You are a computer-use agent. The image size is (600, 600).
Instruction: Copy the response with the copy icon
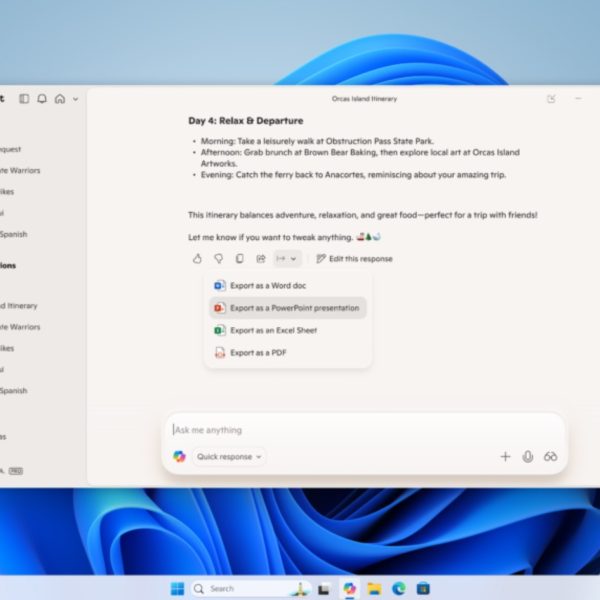coord(239,259)
